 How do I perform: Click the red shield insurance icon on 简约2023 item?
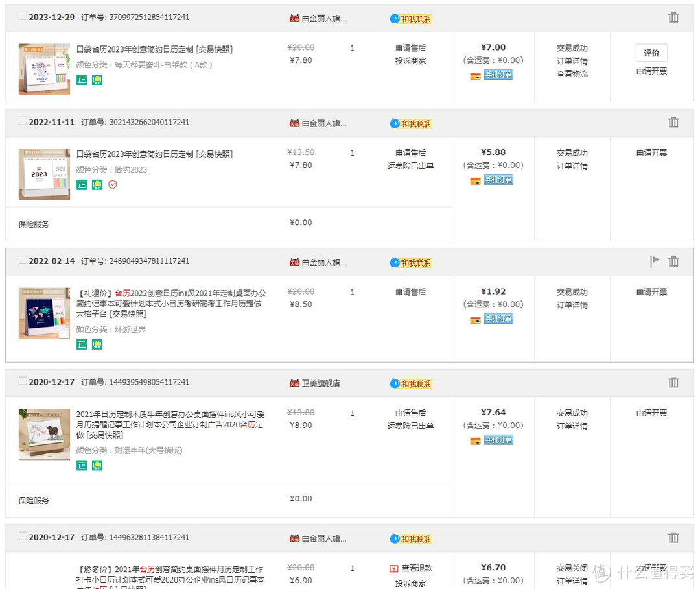pos(113,185)
